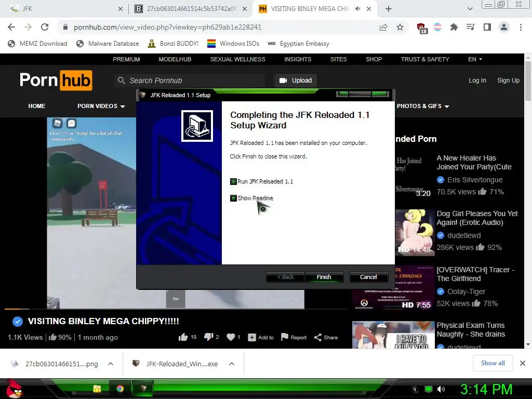This screenshot has width=532, height=399.
Task: Click the site search input field
Action: tap(189, 81)
